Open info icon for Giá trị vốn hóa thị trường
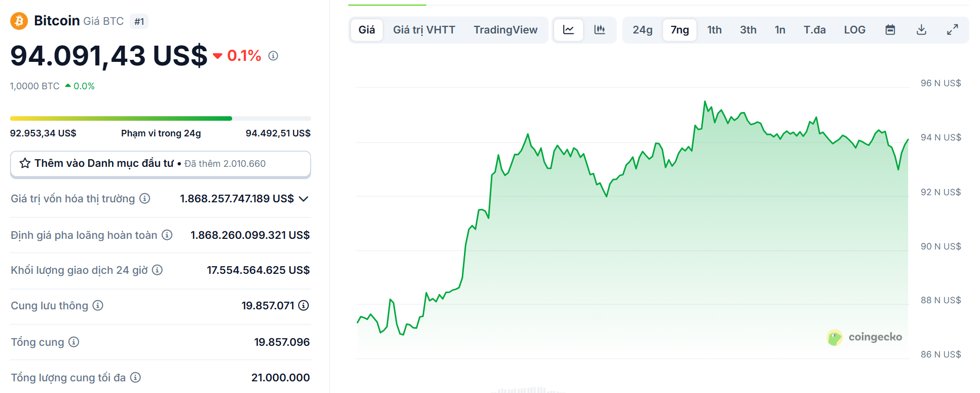980x393 pixels. (x=144, y=198)
